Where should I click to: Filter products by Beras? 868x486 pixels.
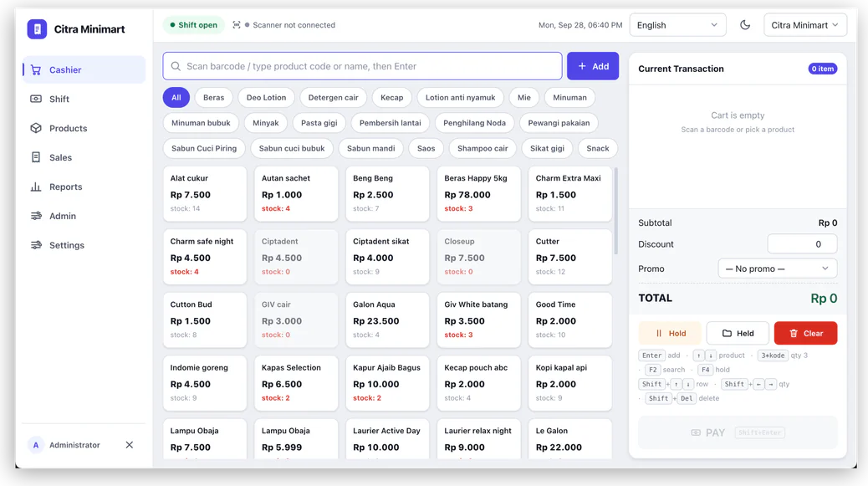point(214,97)
